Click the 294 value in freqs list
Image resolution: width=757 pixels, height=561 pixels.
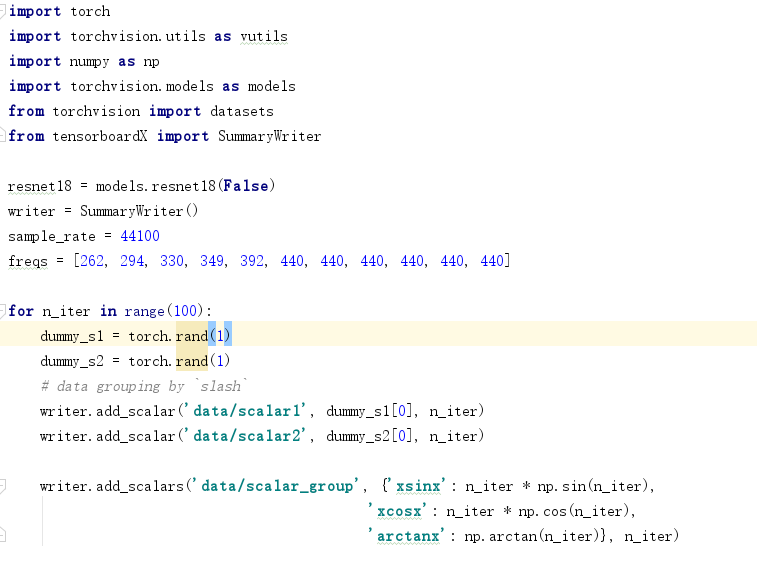(132, 261)
